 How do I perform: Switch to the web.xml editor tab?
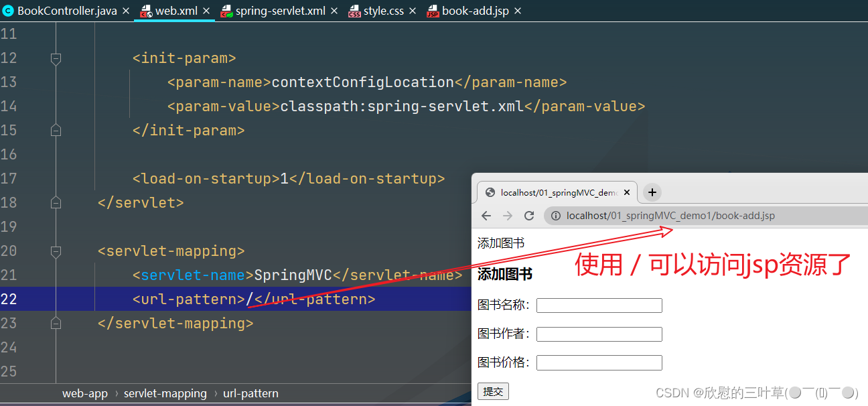[x=176, y=11]
